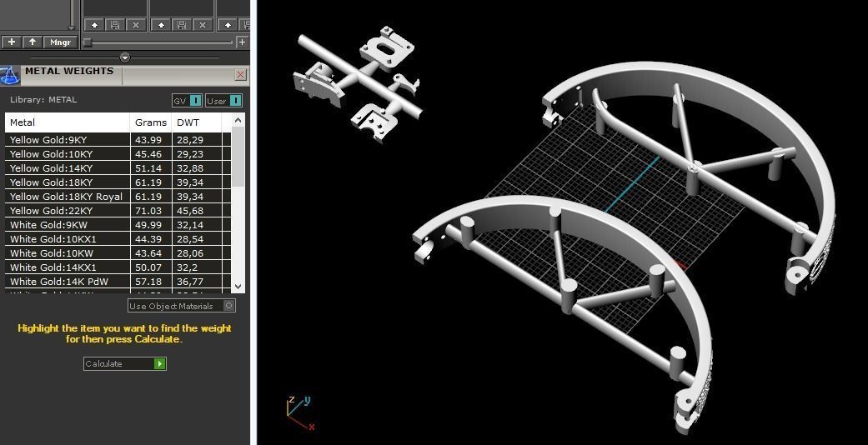This screenshot has height=445, width=868.
Task: Click the save disk icon in the leftmost slot
Action: 114,25
